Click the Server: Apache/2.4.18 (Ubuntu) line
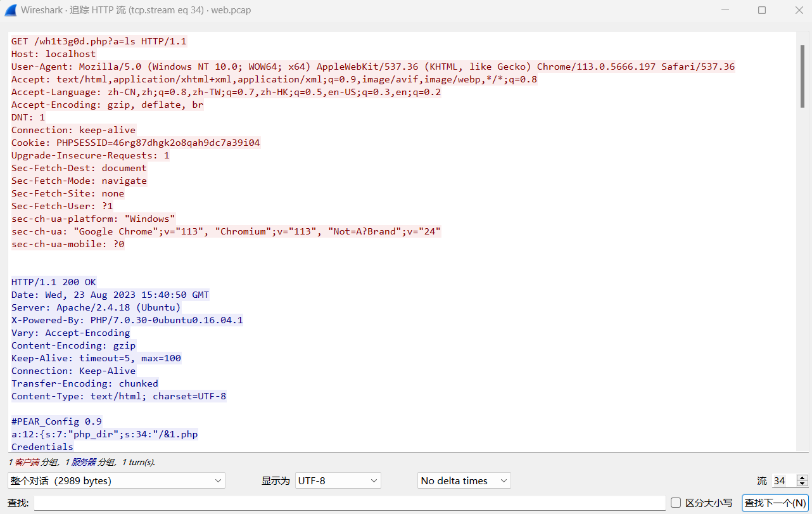Viewport: 812px width, 514px height. point(96,307)
